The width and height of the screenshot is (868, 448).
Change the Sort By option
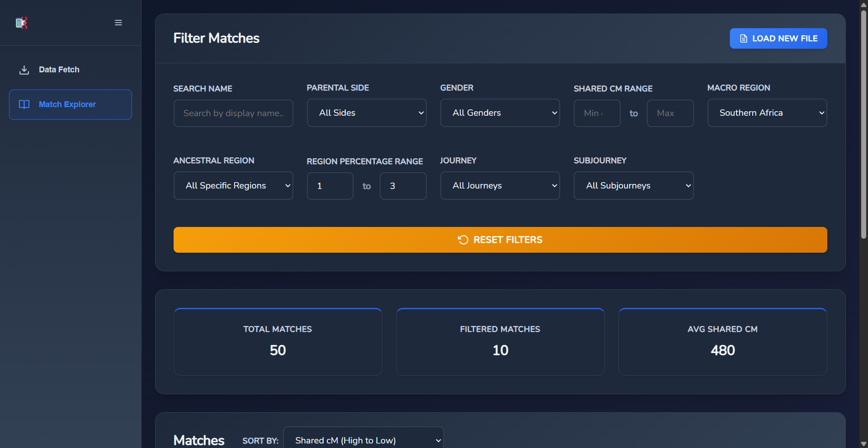point(363,440)
